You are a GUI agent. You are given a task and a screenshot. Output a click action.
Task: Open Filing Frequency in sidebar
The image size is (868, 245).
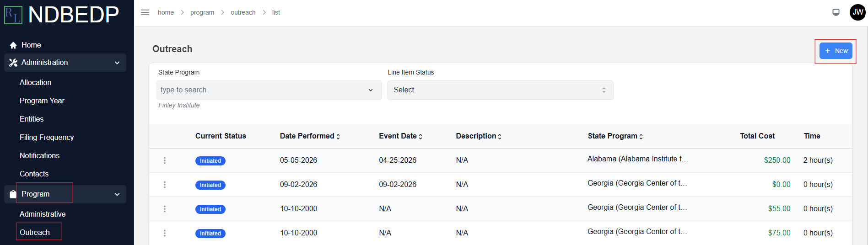[x=47, y=138]
